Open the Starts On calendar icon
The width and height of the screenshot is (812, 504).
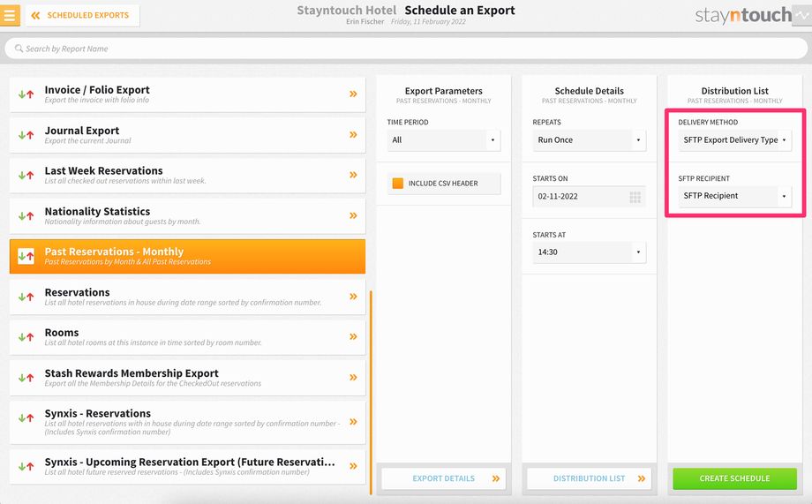(x=635, y=197)
